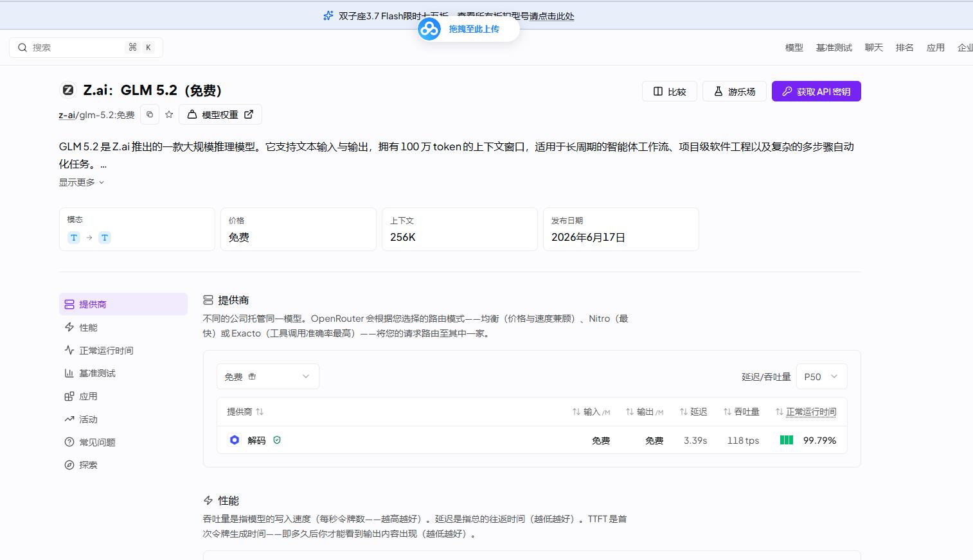Click the 解码 provider name
973x560 pixels.
point(256,441)
